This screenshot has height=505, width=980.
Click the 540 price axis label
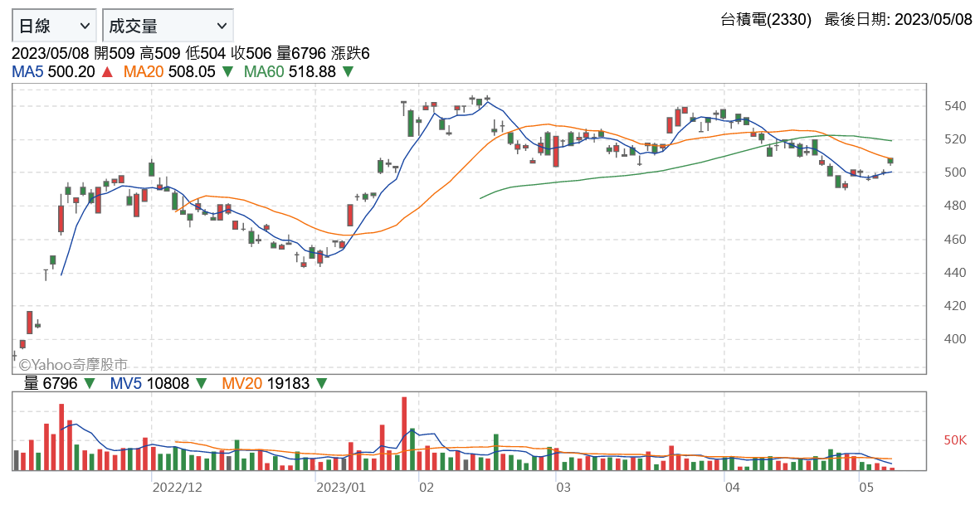click(955, 106)
